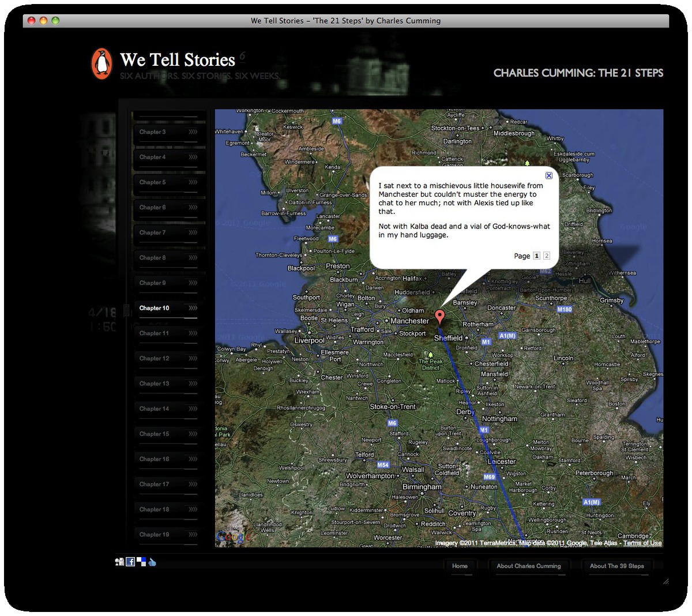This screenshot has width=692, height=616.
Task: Click the arrows beside Chapter 9
Action: coord(193,283)
